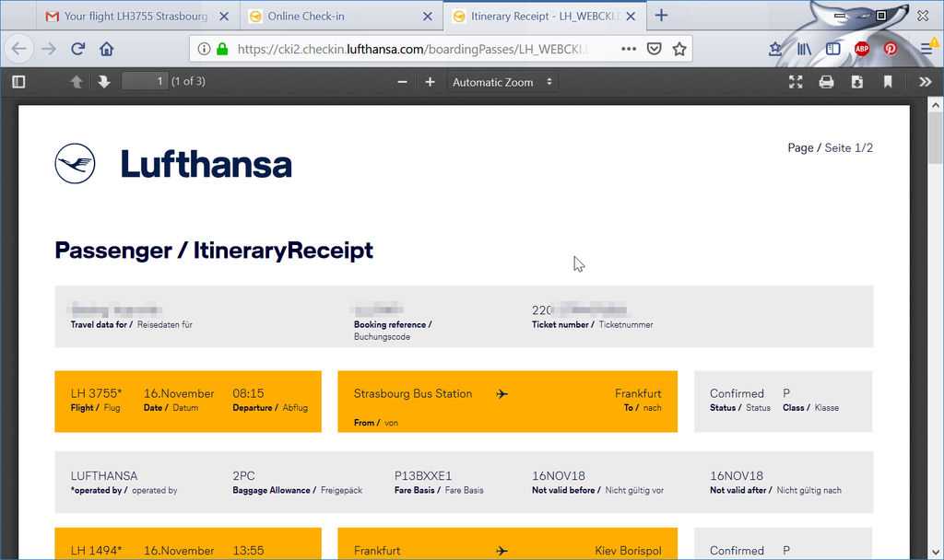Select the departure time 08:15
This screenshot has width=944, height=560.
[x=248, y=393]
